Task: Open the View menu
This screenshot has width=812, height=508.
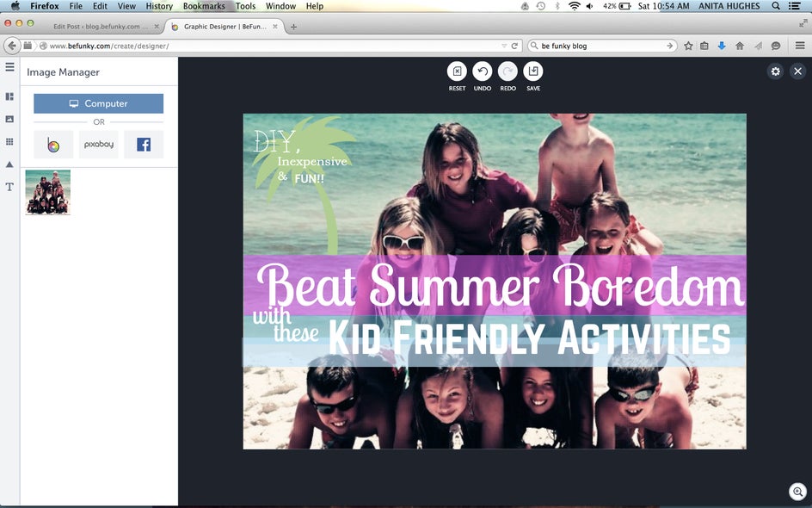Action: click(x=126, y=6)
